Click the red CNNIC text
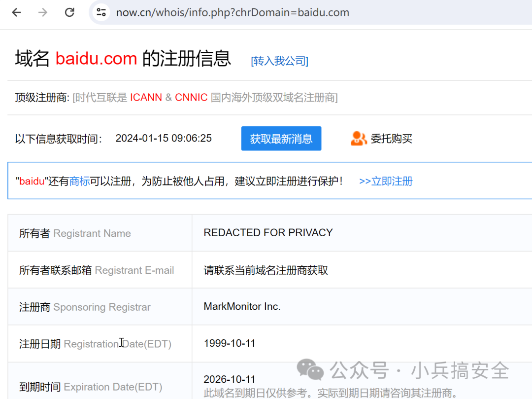The image size is (532, 399). tap(191, 97)
